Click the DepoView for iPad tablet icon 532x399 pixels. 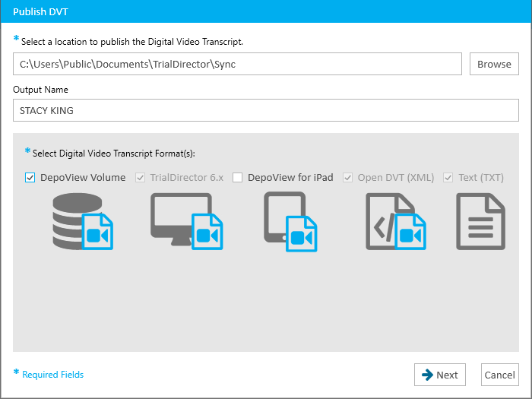coord(290,222)
